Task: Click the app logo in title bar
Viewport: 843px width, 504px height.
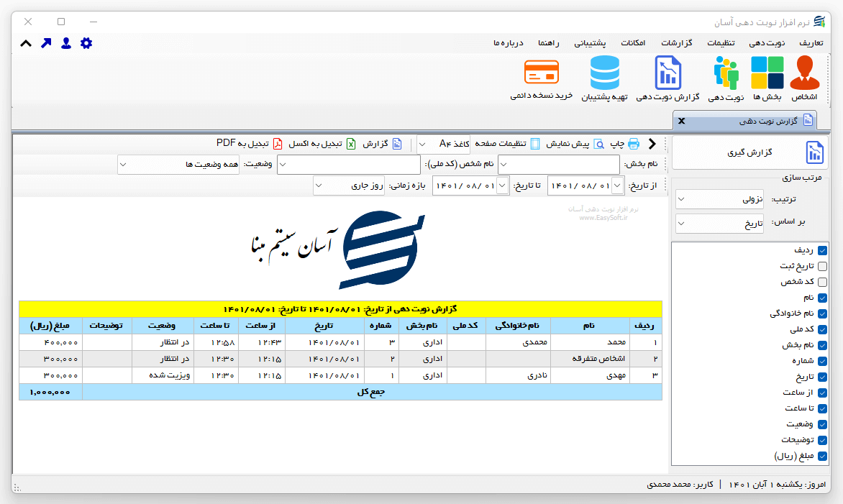Action: tap(819, 22)
